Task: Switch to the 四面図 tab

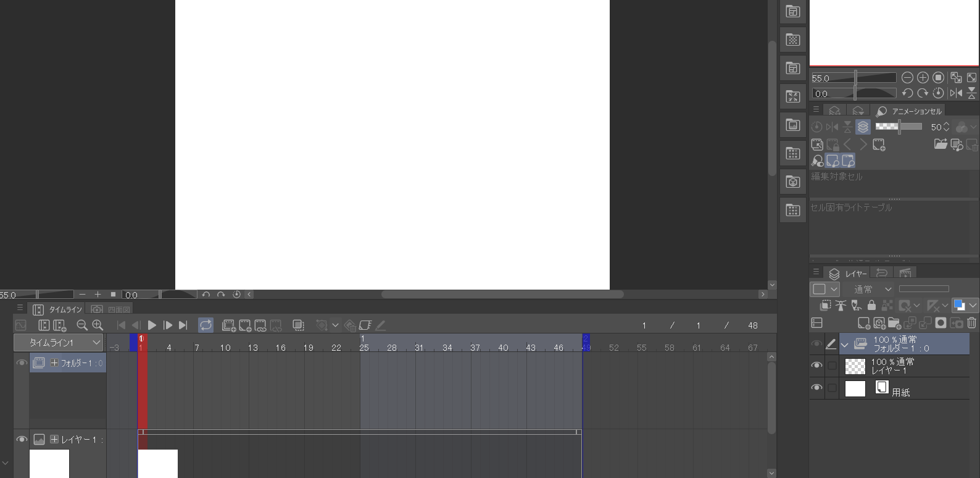Action: click(112, 309)
